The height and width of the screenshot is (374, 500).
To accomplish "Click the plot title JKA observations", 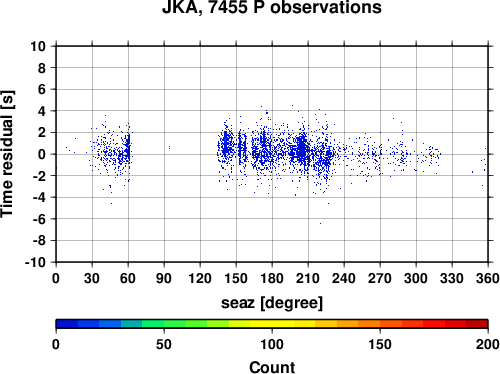I will pos(272,7).
